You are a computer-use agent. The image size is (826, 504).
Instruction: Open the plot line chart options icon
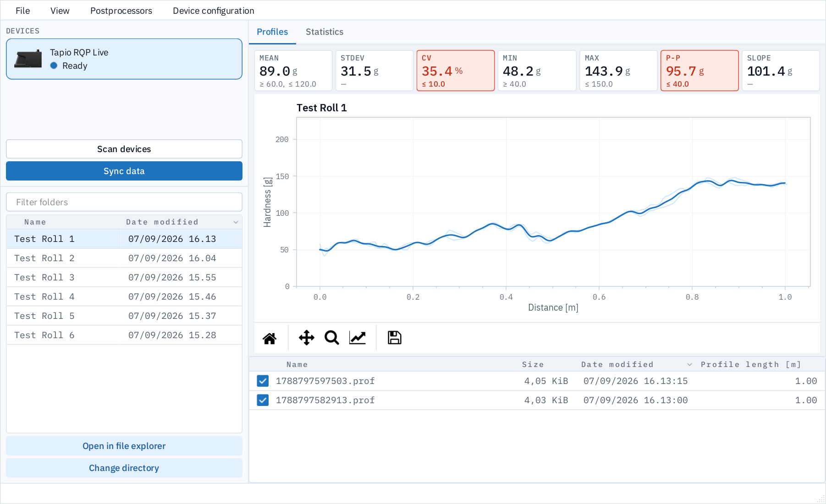(x=358, y=338)
